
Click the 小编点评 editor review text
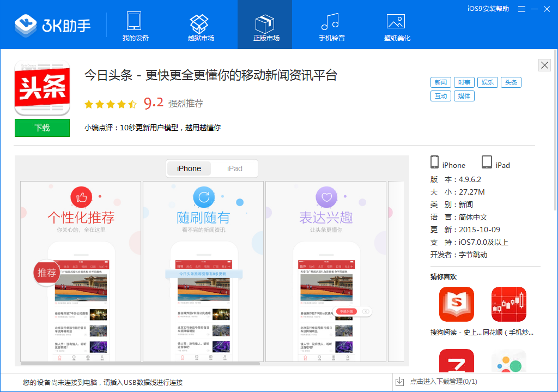point(153,128)
